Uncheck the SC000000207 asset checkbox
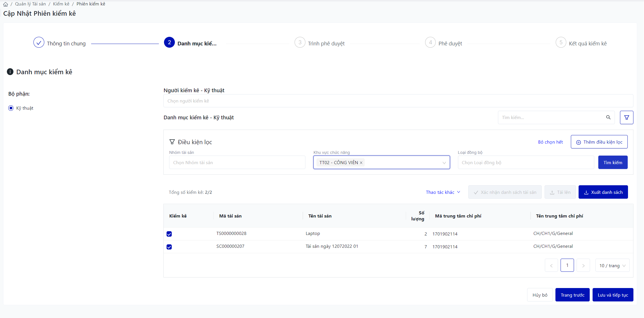The image size is (644, 318). tap(169, 247)
